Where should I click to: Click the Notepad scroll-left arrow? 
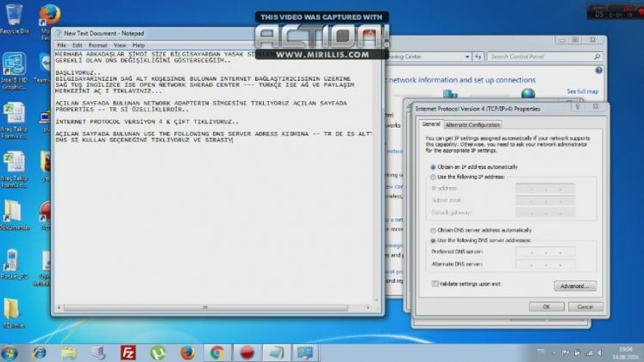click(59, 308)
